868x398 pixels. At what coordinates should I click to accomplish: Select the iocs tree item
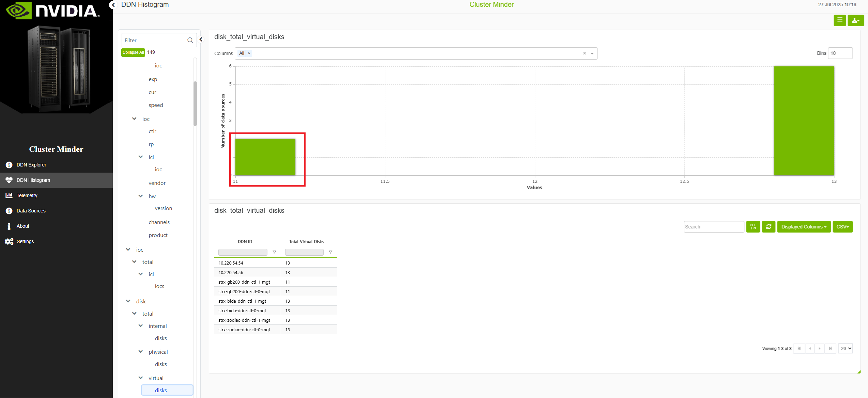(x=159, y=286)
